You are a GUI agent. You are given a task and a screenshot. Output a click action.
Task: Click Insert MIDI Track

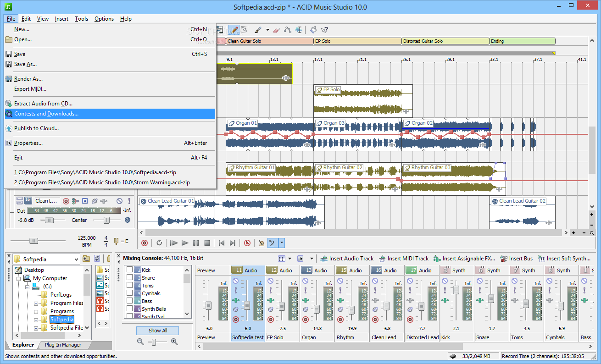point(403,259)
